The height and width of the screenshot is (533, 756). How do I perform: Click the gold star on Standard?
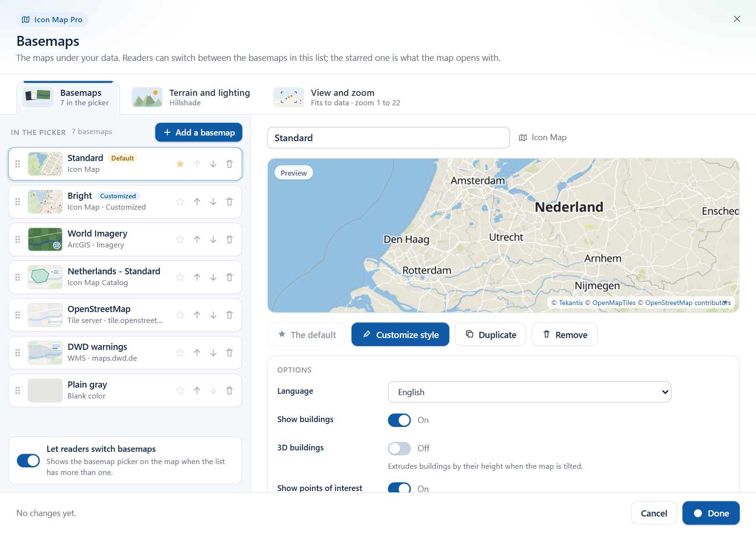coord(180,164)
